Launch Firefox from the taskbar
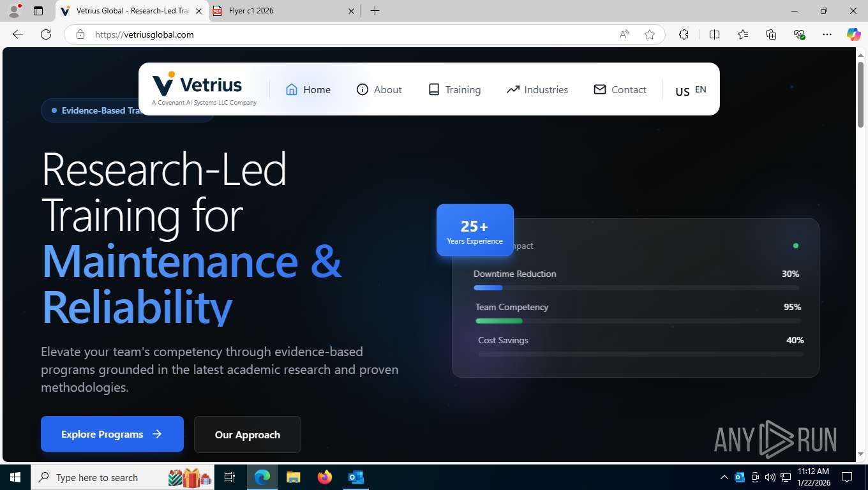This screenshot has height=490, width=868. click(325, 477)
